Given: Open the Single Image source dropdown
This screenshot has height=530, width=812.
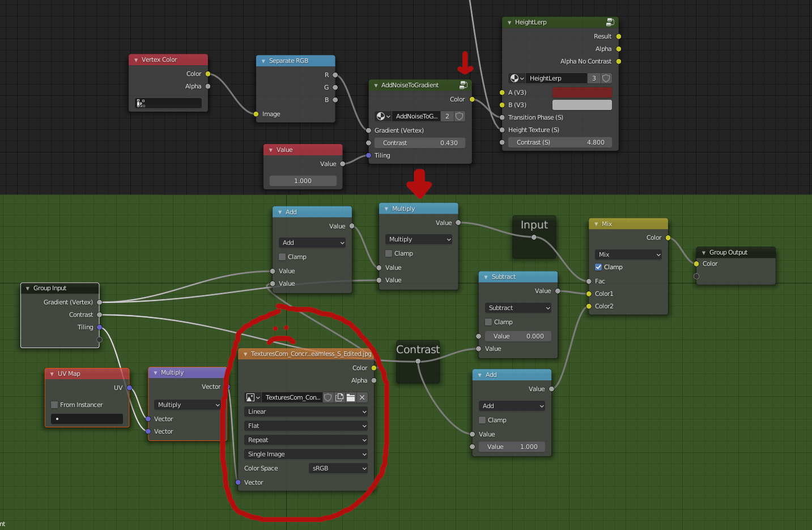Looking at the screenshot, I should click(306, 454).
